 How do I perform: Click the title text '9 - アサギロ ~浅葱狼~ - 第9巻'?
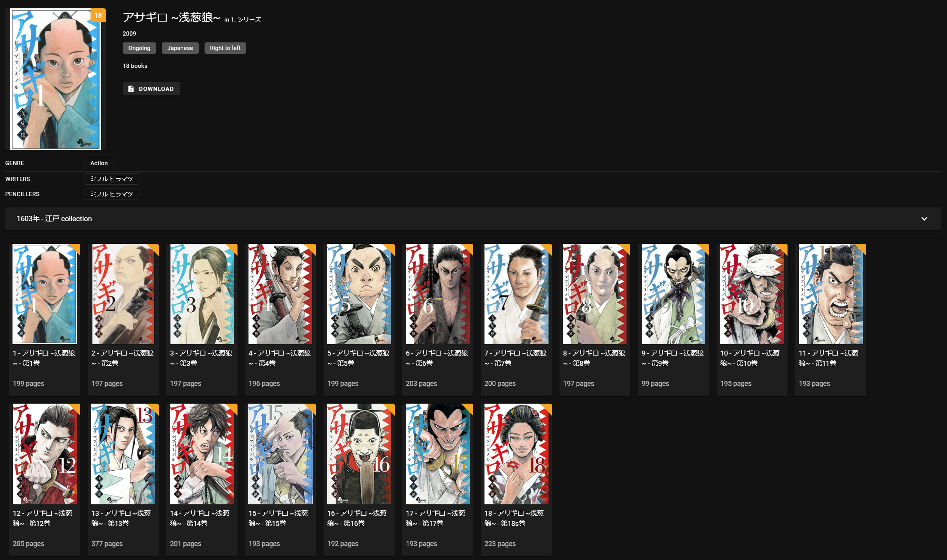673,358
